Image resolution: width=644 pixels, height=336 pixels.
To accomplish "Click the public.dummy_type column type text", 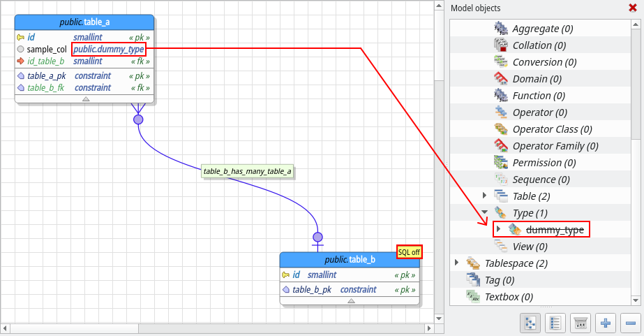I will [108, 50].
